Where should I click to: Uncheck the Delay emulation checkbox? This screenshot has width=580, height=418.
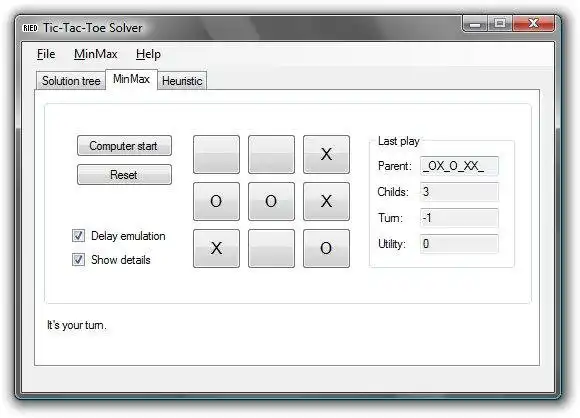78,236
